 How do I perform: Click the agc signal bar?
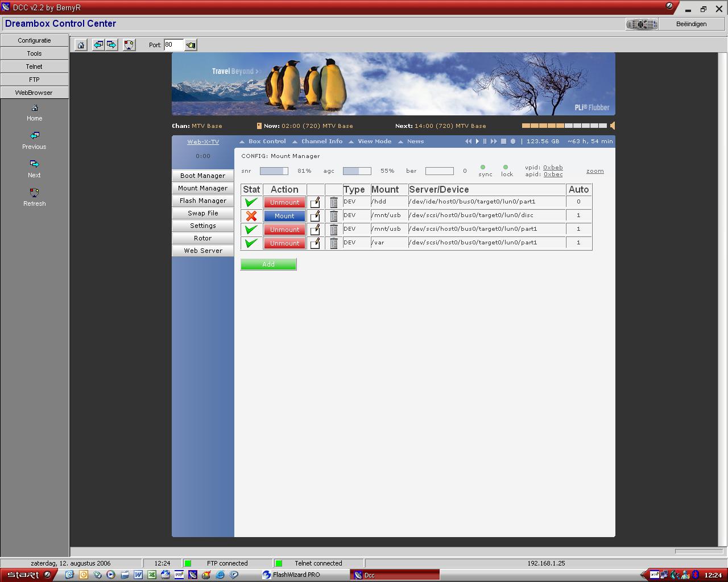pyautogui.click(x=357, y=171)
